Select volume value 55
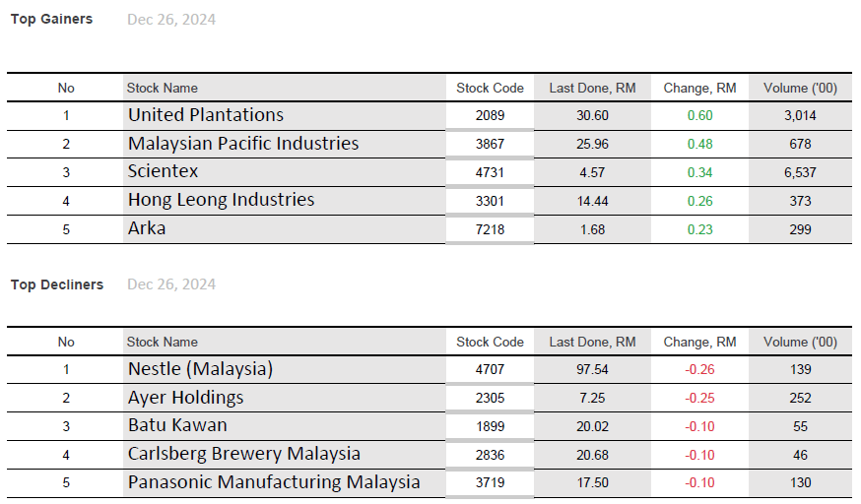The height and width of the screenshot is (504, 861). pos(800,426)
